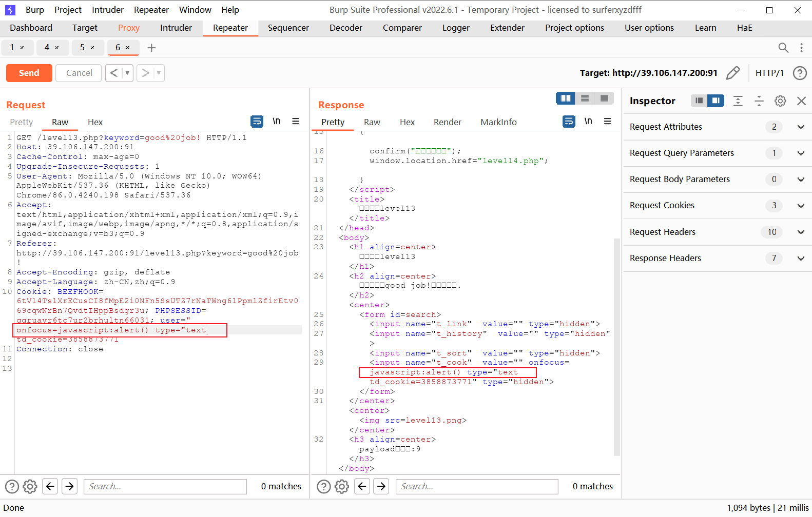Go to previous request in history
This screenshot has height=517, width=812.
(x=114, y=73)
